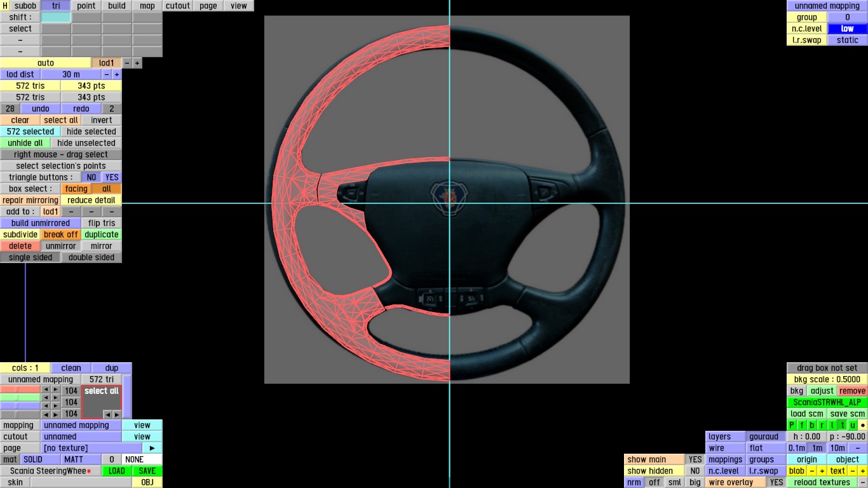Enable double sided triangles
This screenshot has height=488, width=868.
92,257
